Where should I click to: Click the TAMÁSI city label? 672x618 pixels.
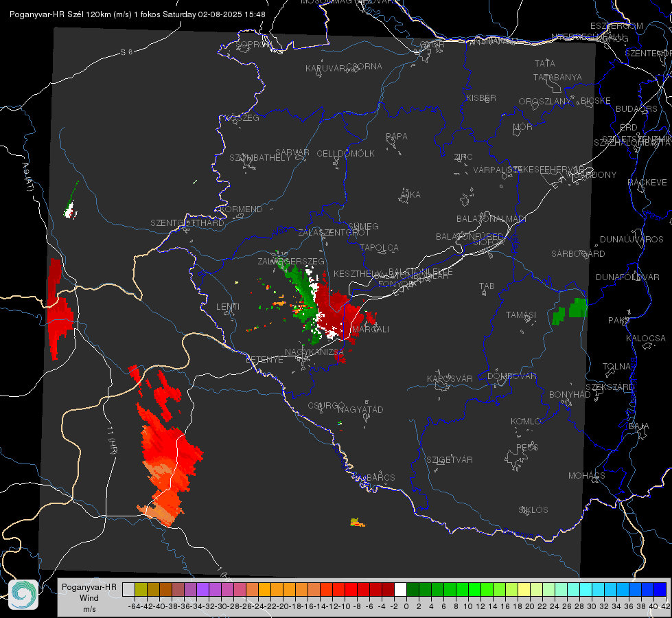coord(521,315)
